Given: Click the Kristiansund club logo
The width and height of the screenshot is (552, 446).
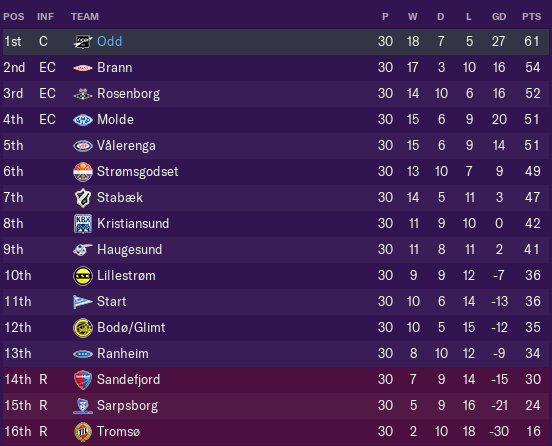Looking at the screenshot, I should pyautogui.click(x=83, y=224).
